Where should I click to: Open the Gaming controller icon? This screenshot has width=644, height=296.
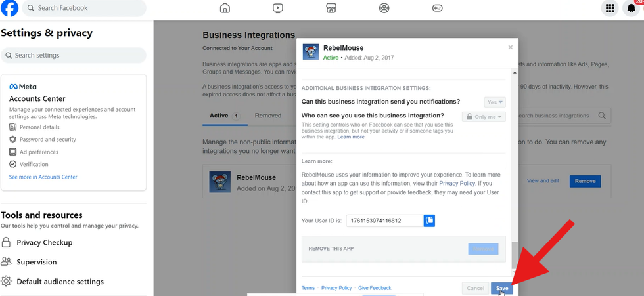point(438,9)
